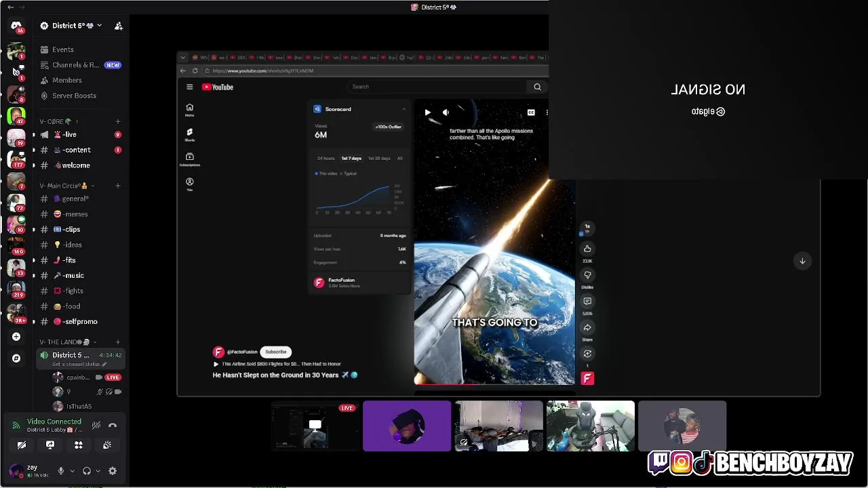The image size is (868, 488).
Task: Toggle closed captions on short
Action: [531, 113]
